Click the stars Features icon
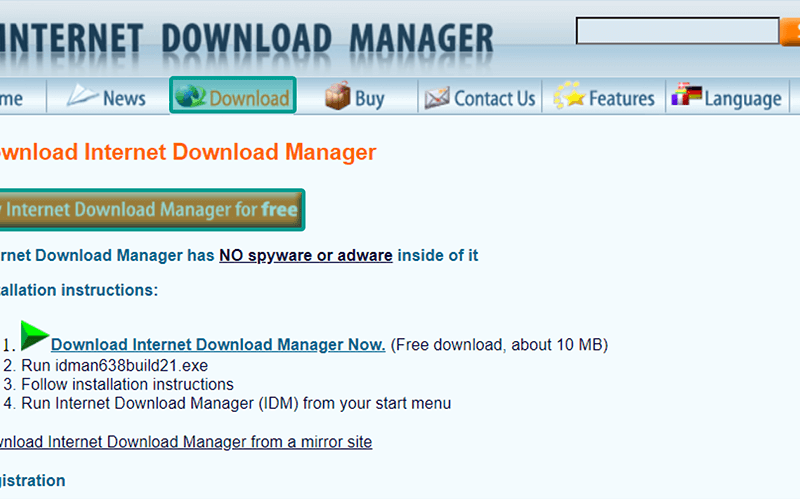Screen dimensions: 800x499 (569, 95)
